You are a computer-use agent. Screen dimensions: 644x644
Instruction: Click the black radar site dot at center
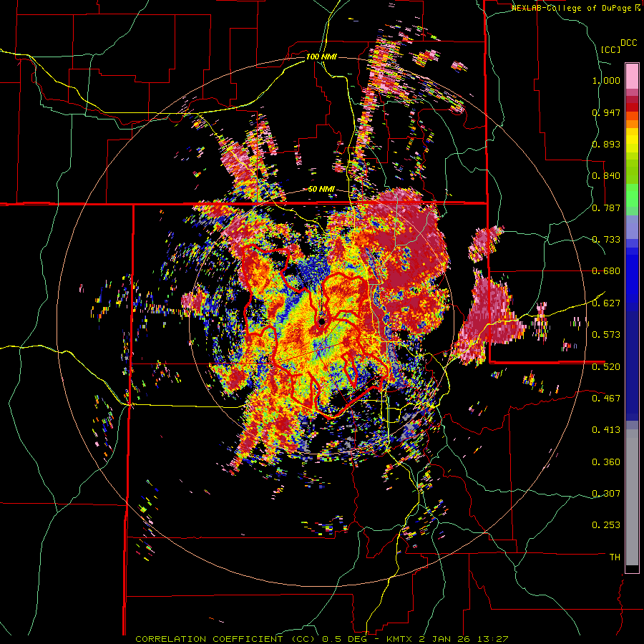(x=321, y=321)
